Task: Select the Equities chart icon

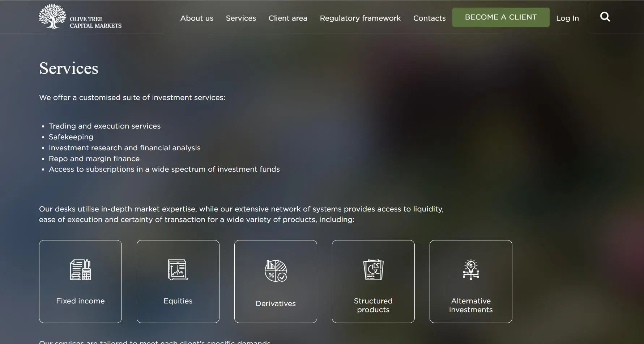Action: 178,270
